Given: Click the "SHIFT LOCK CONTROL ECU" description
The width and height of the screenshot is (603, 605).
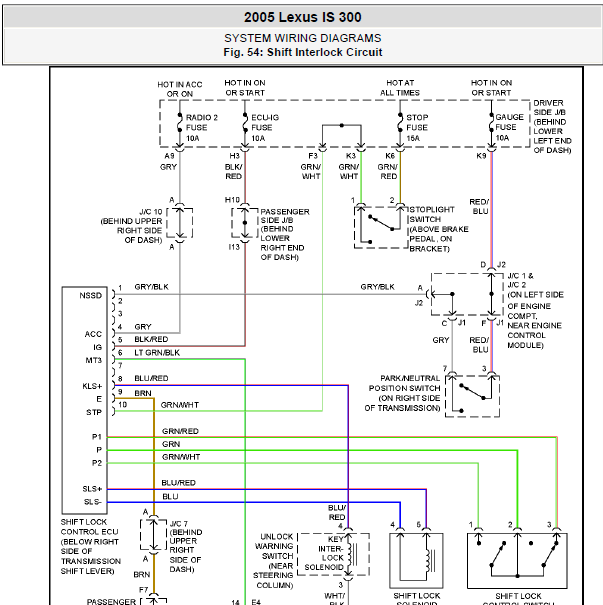Looking at the screenshot, I should tap(91, 546).
